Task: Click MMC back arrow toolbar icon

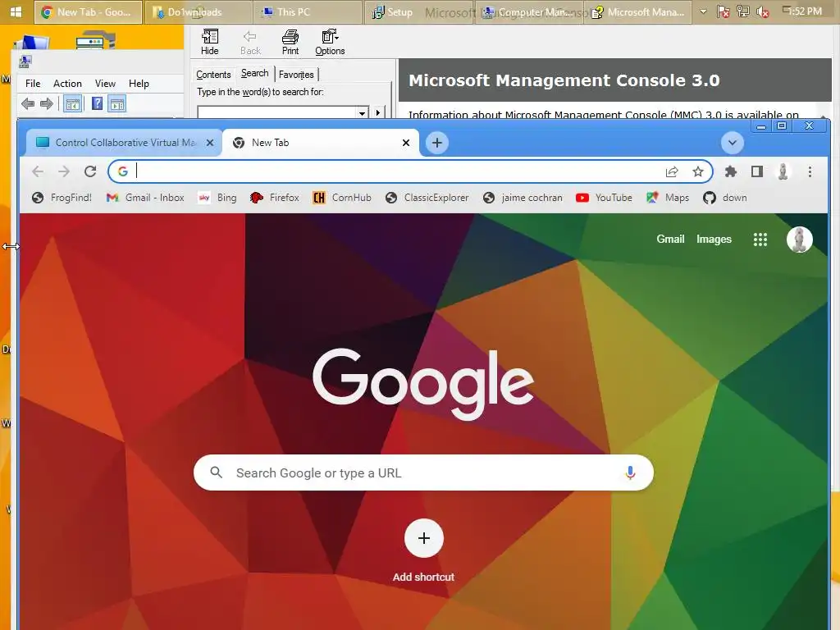Action: tap(28, 104)
